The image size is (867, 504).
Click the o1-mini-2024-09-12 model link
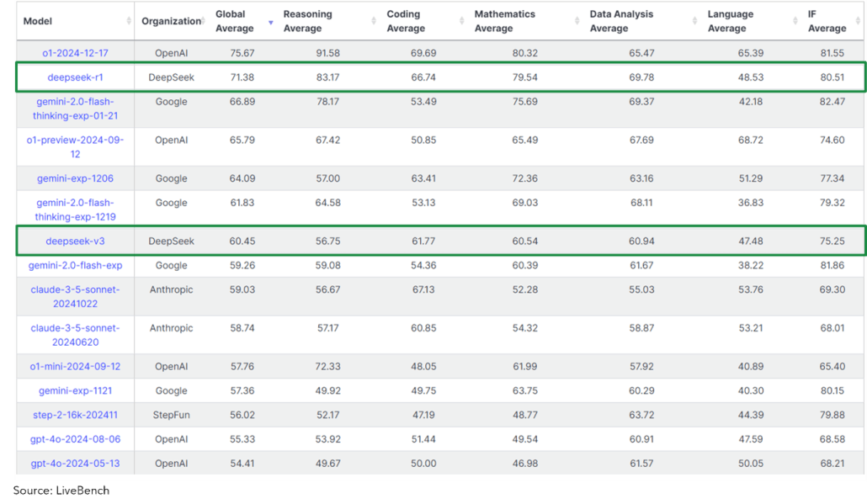pyautogui.click(x=75, y=366)
